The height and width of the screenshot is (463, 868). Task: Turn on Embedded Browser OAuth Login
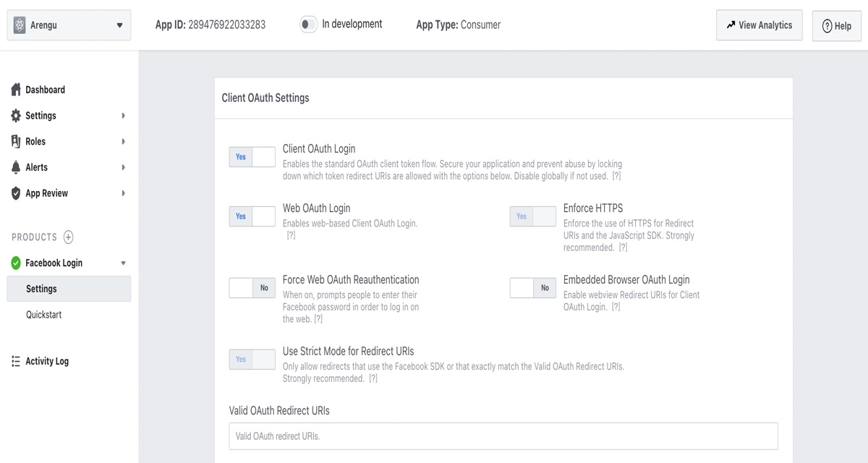point(532,288)
